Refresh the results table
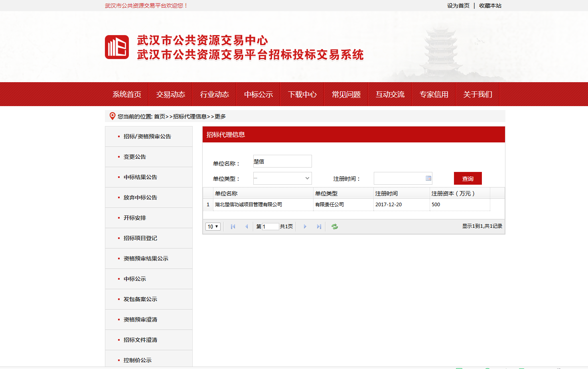The image size is (588, 369). point(335,227)
